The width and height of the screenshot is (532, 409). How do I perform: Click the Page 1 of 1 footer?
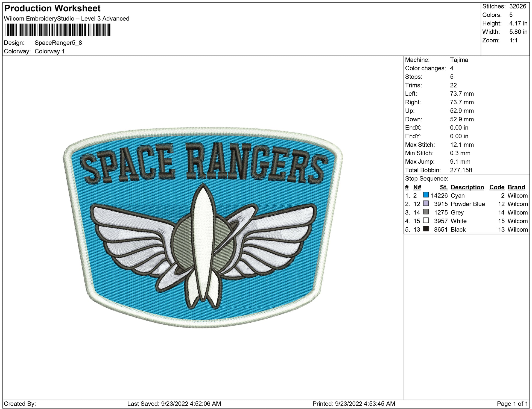(x=512, y=404)
